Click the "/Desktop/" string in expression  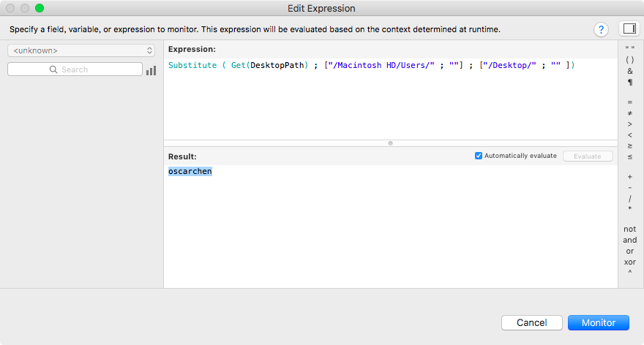click(x=509, y=65)
